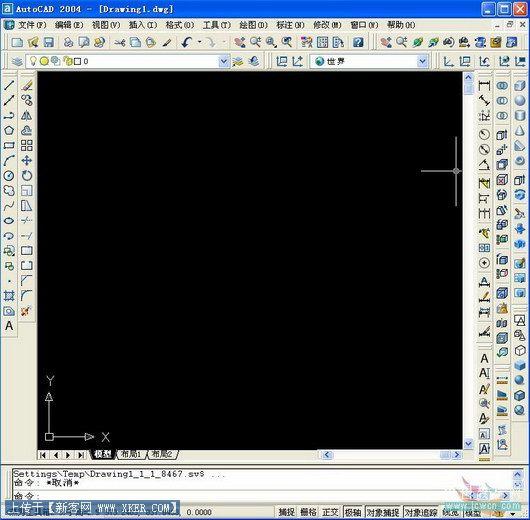The width and height of the screenshot is (530, 520).
Task: Toggle layer 0 on/off lightbulb
Action: [x=33, y=61]
